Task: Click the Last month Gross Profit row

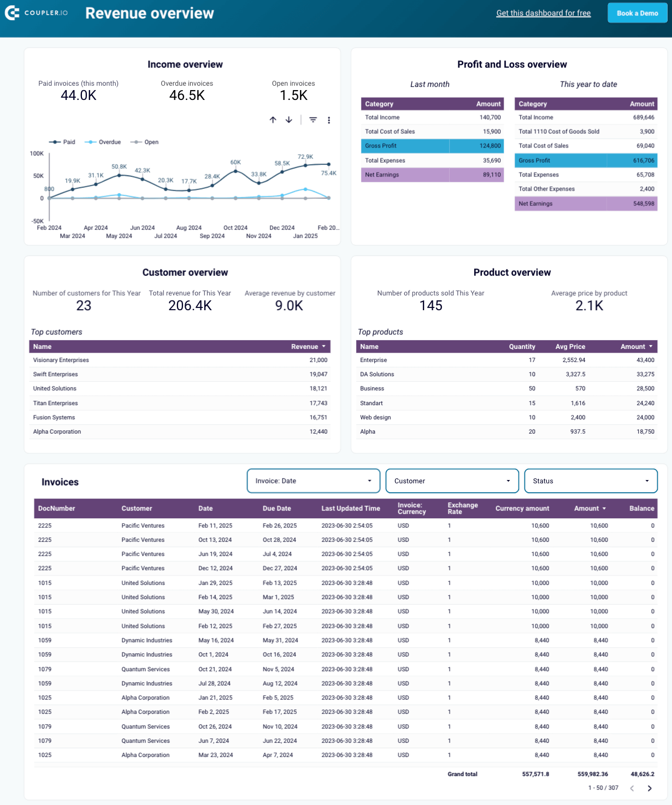Action: (x=433, y=146)
